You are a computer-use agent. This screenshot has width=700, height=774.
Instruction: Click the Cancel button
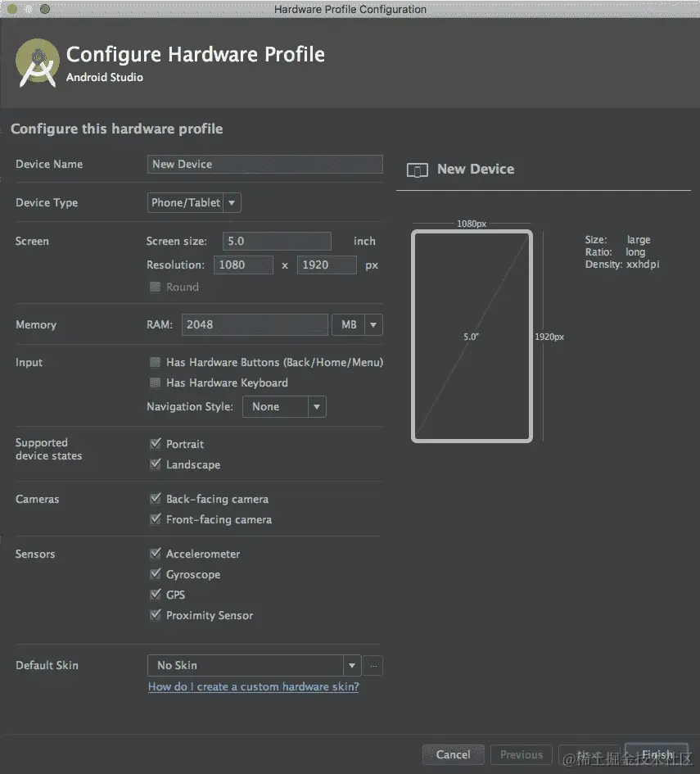pos(454,754)
